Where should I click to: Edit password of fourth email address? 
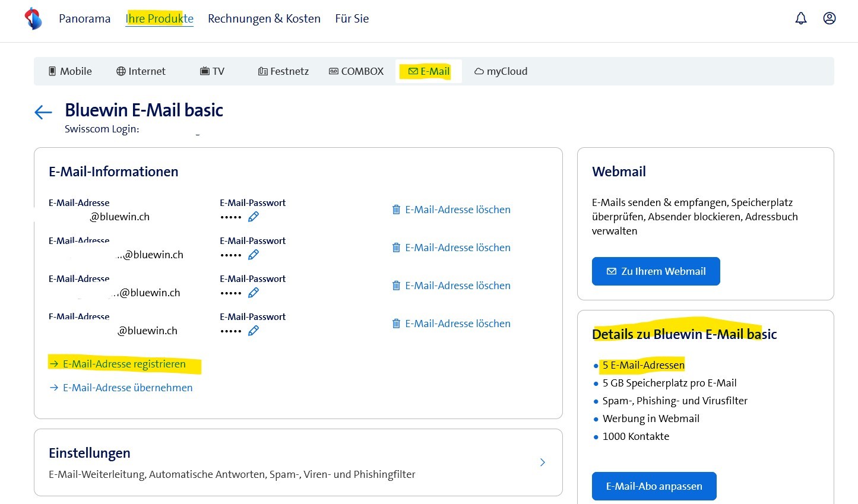click(x=254, y=331)
